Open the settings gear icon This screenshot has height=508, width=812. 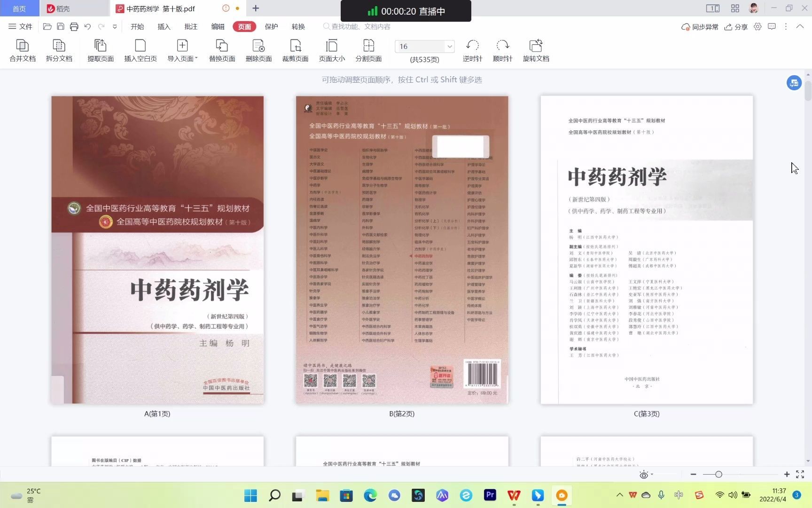pyautogui.click(x=757, y=27)
